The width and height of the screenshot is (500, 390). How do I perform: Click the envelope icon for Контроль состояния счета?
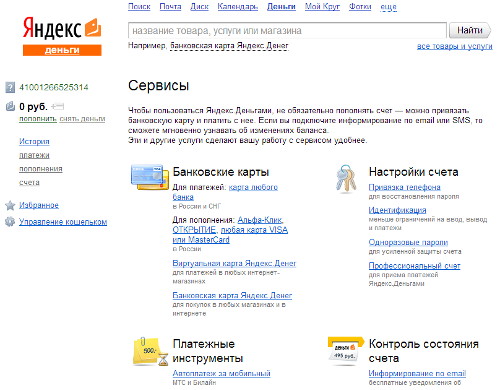tap(346, 351)
